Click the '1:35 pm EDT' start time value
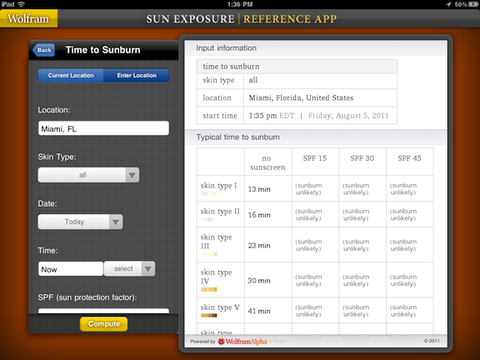Image resolution: width=480 pixels, height=360 pixels. [272, 116]
